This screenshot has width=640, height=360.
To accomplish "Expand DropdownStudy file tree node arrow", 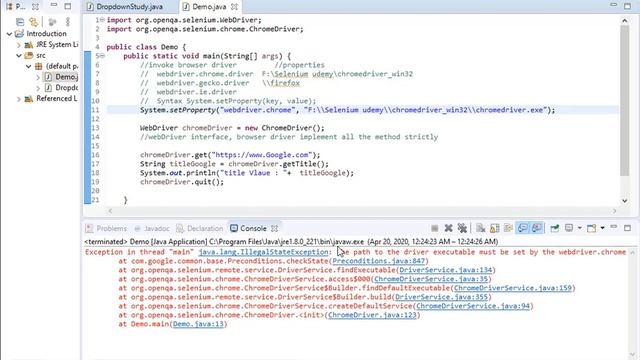I will 38,88.
